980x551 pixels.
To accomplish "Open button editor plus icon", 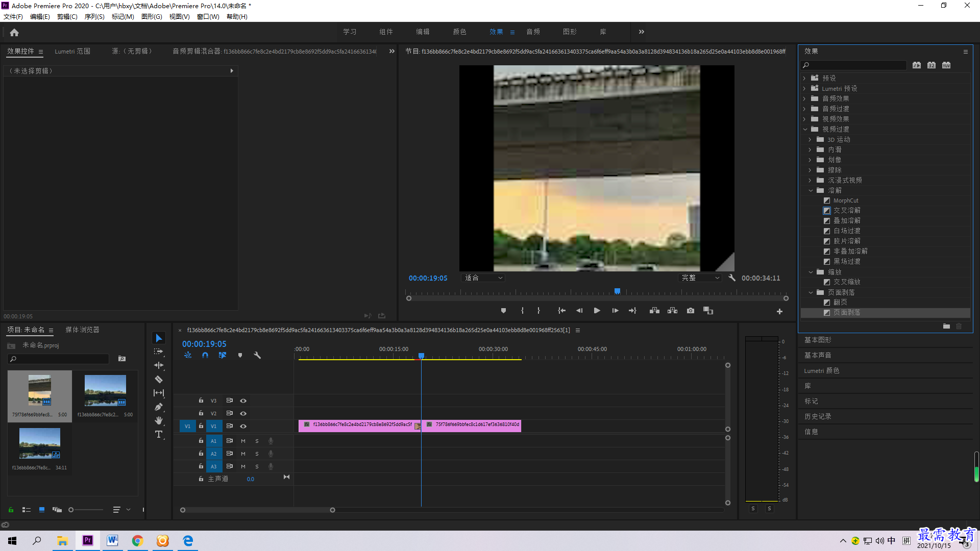I will click(779, 311).
